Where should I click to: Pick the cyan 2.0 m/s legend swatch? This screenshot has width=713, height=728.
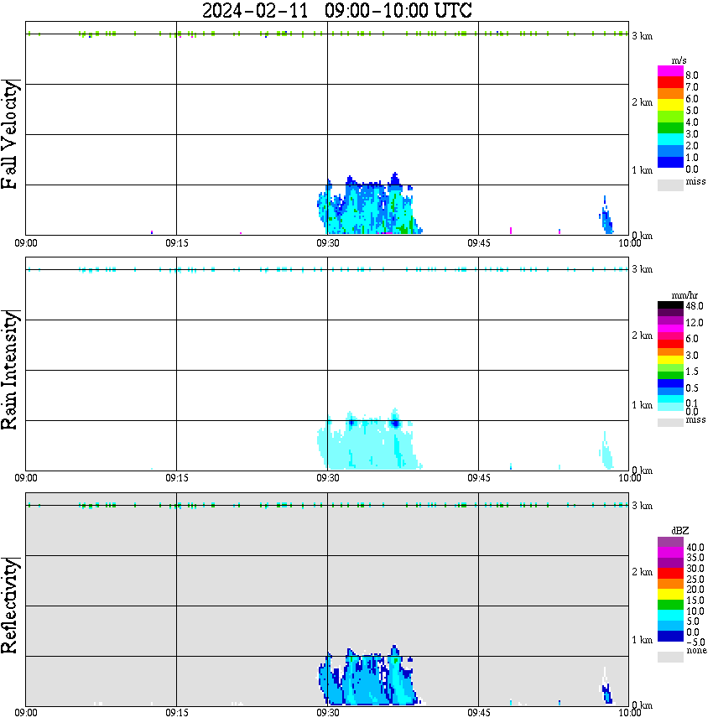click(x=670, y=139)
